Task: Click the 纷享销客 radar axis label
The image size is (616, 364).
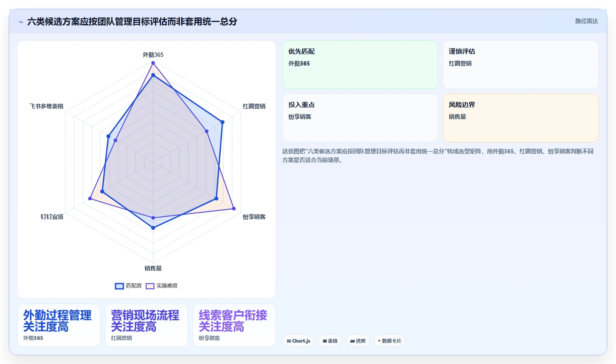Action: [254, 217]
